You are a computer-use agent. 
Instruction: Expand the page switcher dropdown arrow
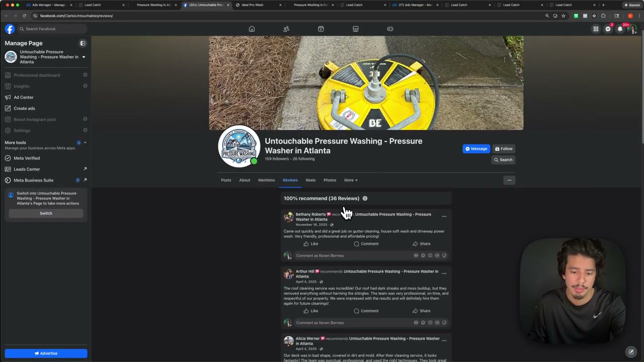pos(84,57)
